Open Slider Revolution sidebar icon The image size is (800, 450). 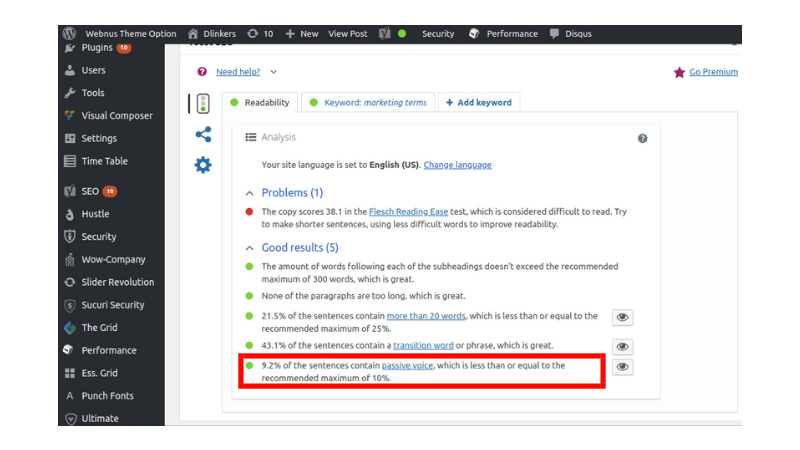click(70, 282)
